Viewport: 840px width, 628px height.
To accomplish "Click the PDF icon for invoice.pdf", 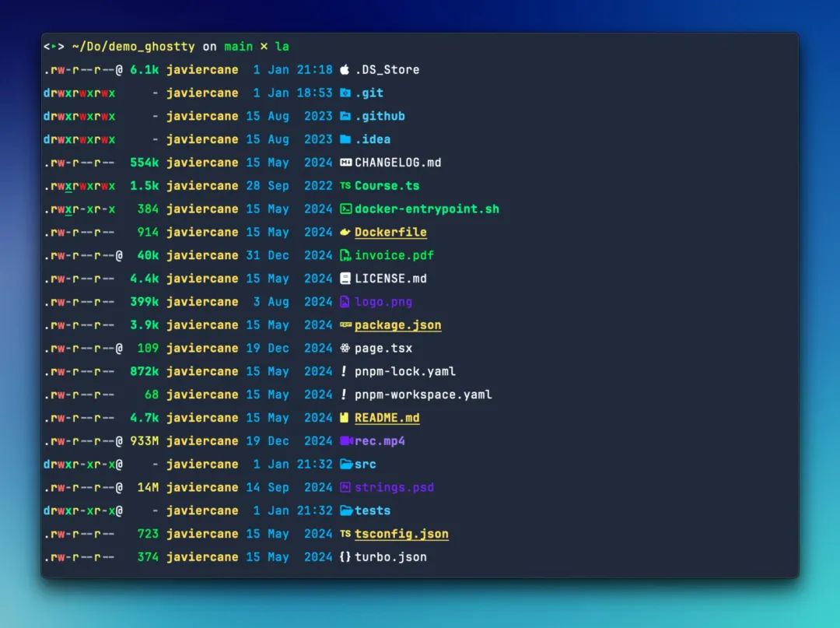I will [344, 255].
